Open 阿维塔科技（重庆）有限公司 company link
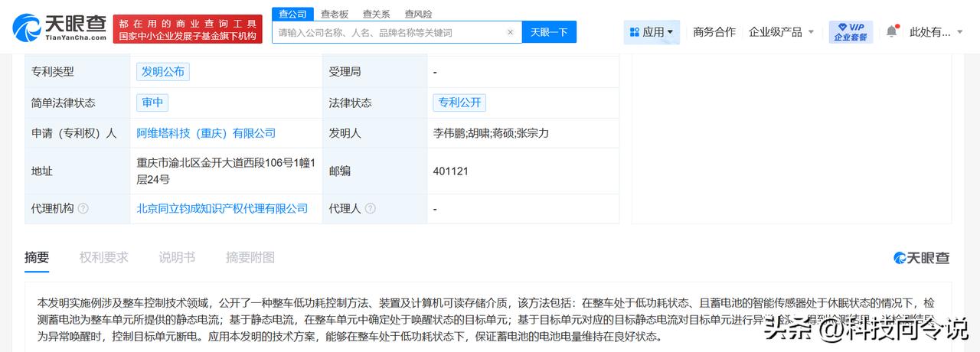 206,133
